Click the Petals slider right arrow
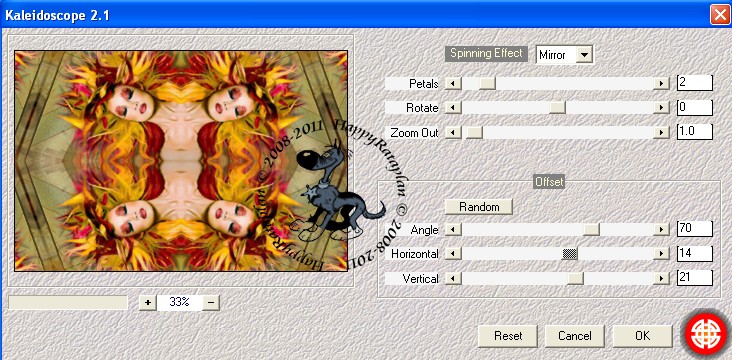Screen dimensions: 732x360 point(661,84)
